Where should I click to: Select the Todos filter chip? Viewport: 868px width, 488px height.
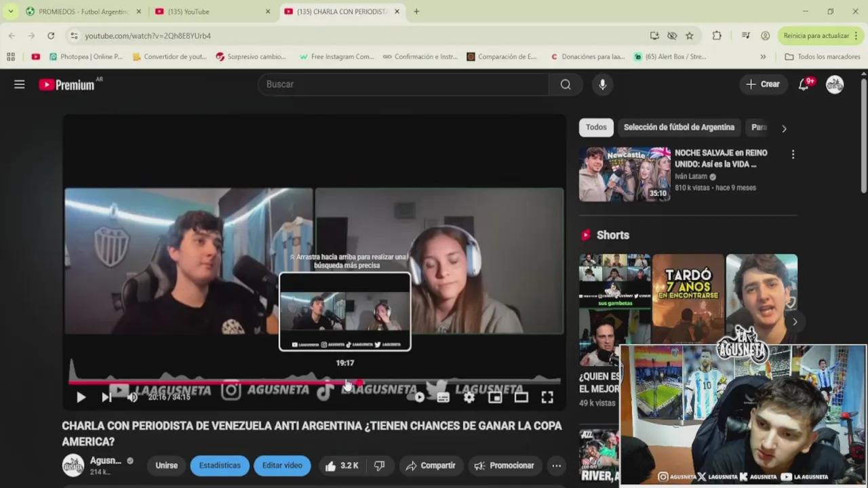click(596, 127)
